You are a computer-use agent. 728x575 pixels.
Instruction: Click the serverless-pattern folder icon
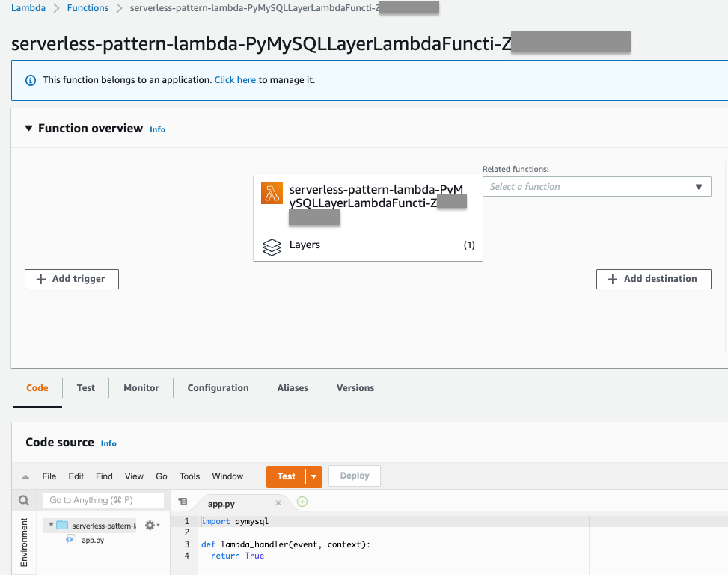pyautogui.click(x=62, y=525)
